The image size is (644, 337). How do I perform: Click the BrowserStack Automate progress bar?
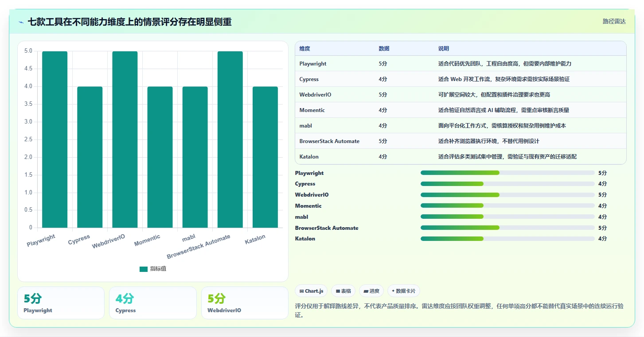[507, 228]
